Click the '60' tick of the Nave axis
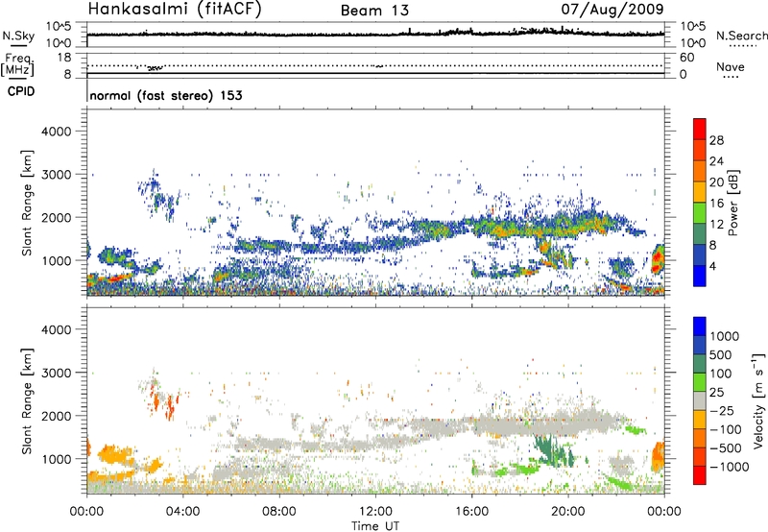 686,58
